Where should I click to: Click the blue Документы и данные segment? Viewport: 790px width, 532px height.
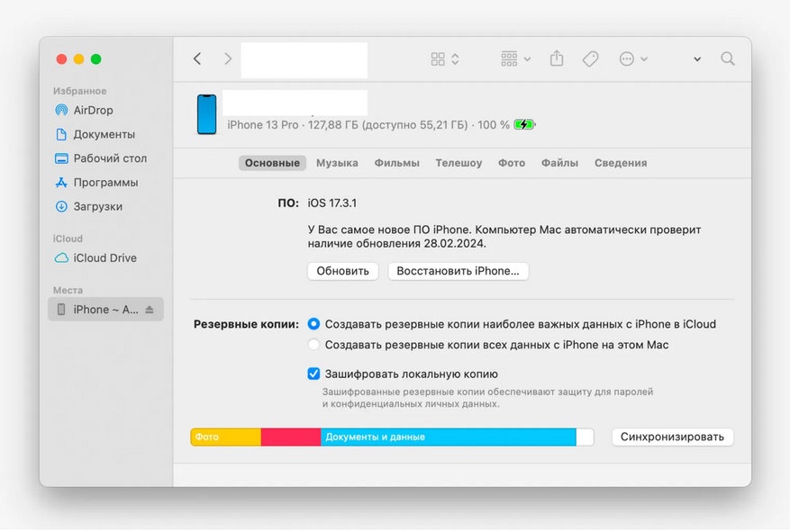pos(449,437)
